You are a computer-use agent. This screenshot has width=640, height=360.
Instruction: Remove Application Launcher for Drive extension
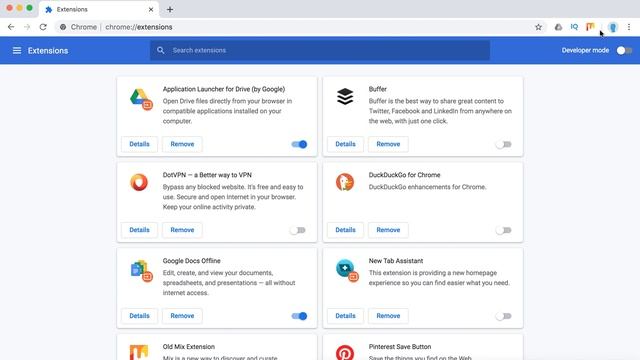(182, 144)
